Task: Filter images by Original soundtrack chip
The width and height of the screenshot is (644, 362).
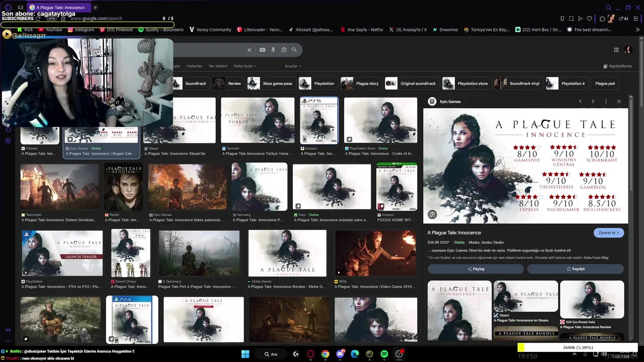Action: [412, 83]
